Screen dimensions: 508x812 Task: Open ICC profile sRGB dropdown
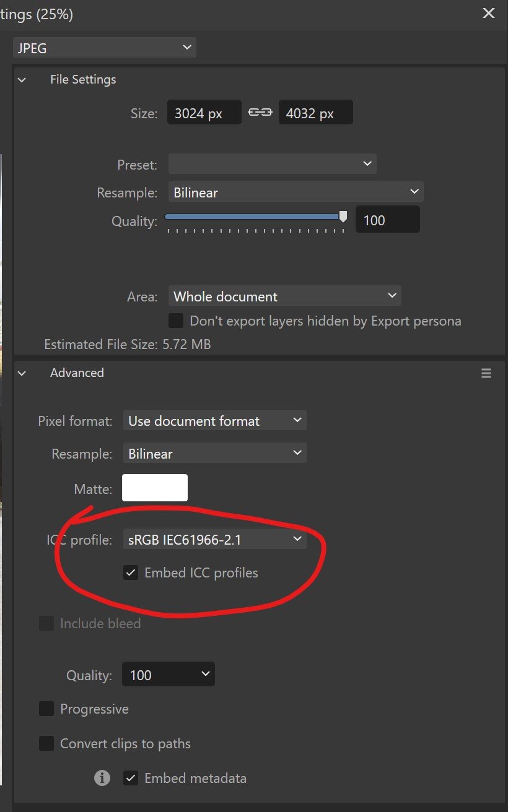click(x=214, y=540)
